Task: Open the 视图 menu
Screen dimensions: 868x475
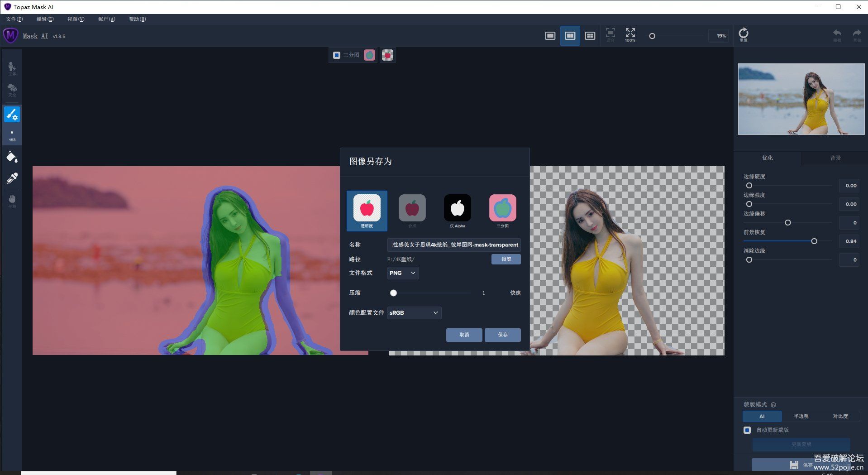Action: 75,19
